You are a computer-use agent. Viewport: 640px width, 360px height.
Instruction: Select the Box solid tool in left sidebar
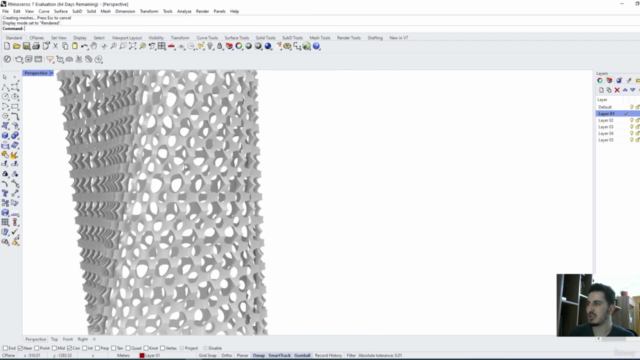tap(5, 136)
